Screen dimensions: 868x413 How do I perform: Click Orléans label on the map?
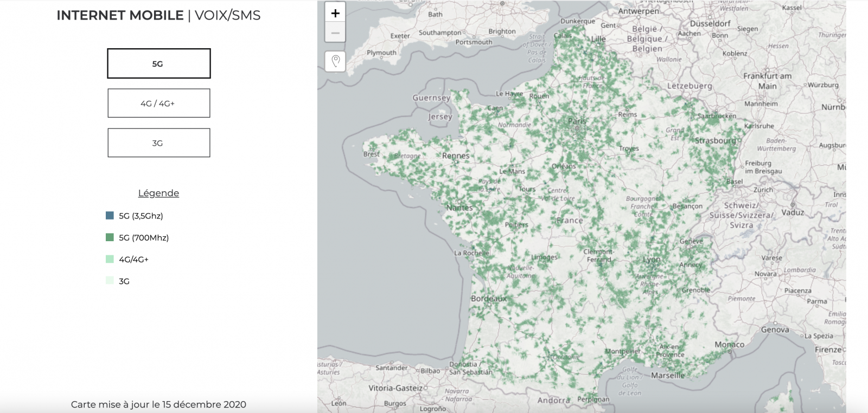click(x=564, y=166)
